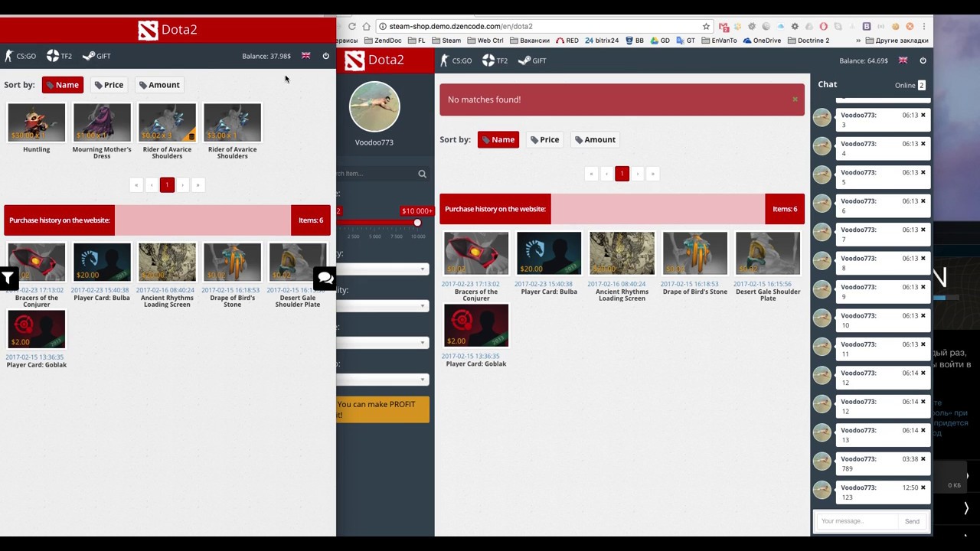Go to page 1 in left window pagination
The width and height of the screenshot is (980, 551).
click(167, 185)
